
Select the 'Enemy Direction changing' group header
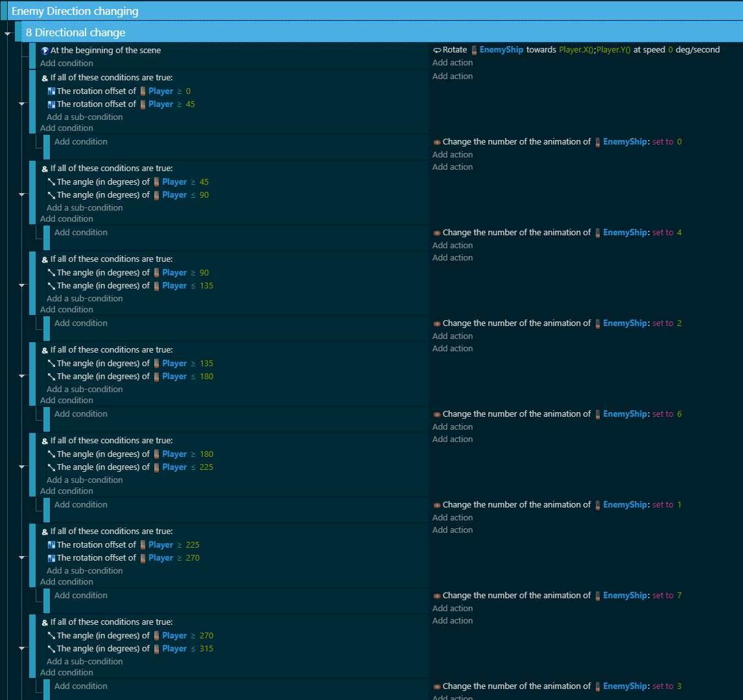[75, 11]
